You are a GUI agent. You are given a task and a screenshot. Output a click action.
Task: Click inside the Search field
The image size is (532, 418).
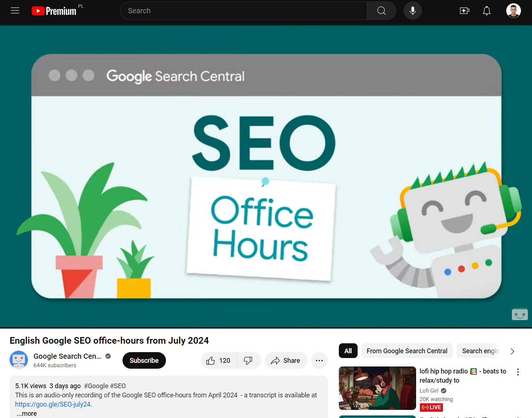244,11
